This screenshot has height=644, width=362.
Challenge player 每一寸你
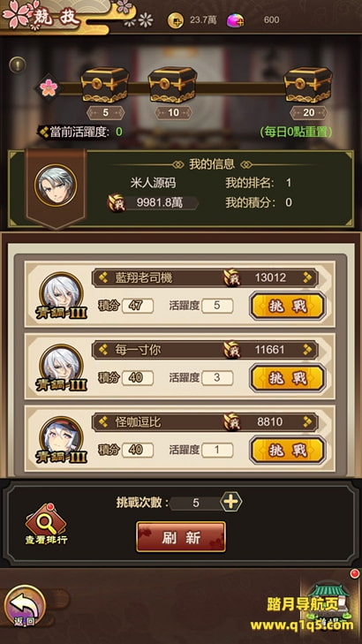coord(288,378)
